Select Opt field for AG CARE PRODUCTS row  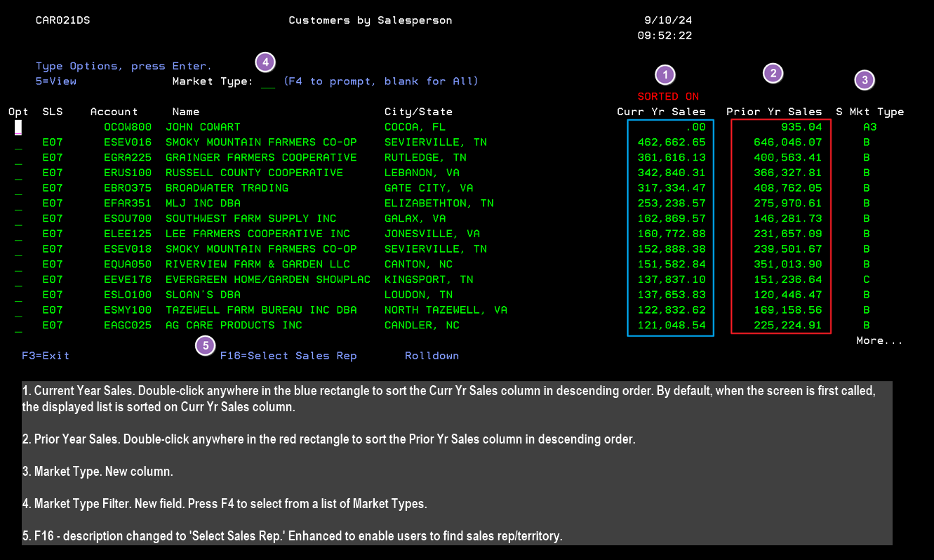pos(18,326)
